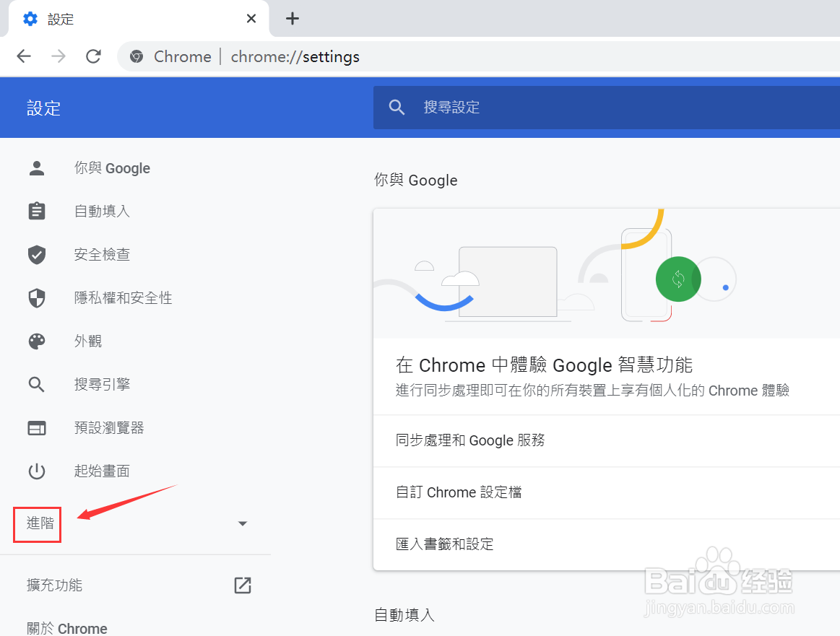Click the external-link icon beside 擴充功能

point(242,585)
